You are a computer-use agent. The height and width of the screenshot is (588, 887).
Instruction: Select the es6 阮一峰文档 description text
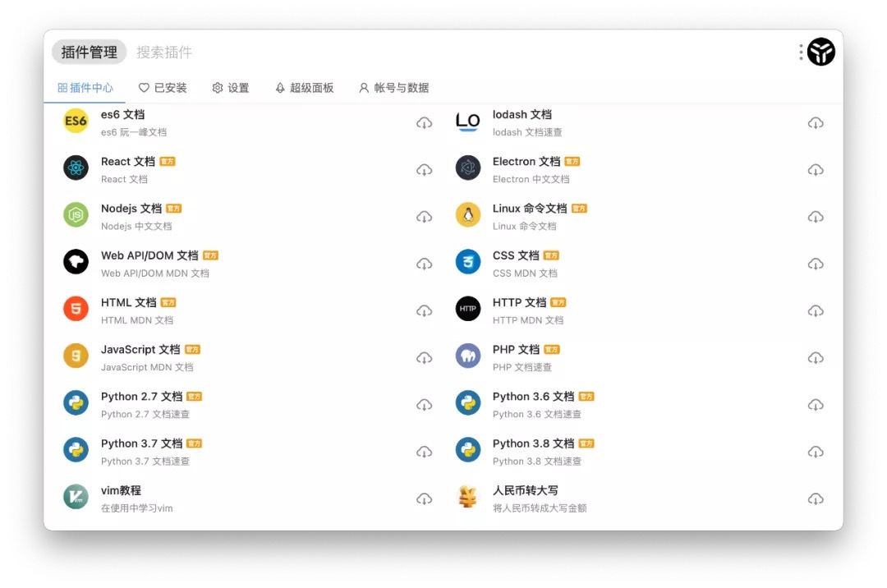click(134, 132)
